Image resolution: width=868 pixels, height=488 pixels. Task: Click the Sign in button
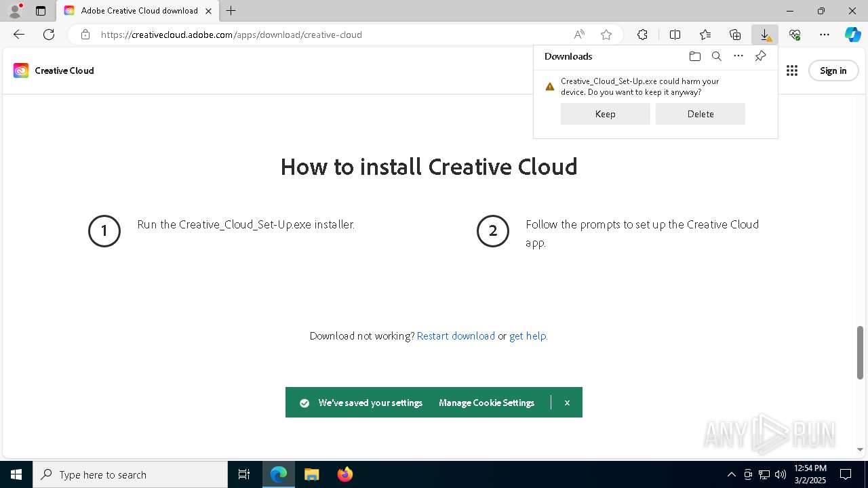pos(833,70)
